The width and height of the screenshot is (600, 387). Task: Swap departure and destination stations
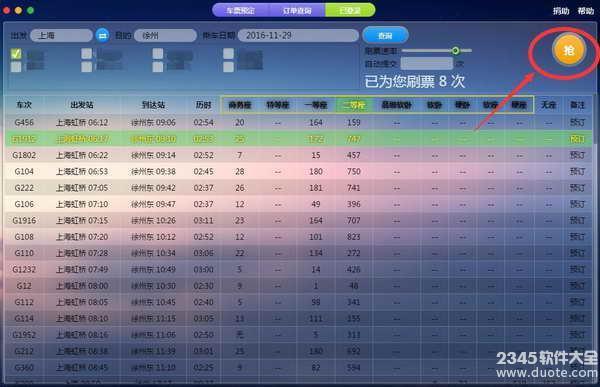pyautogui.click(x=102, y=35)
